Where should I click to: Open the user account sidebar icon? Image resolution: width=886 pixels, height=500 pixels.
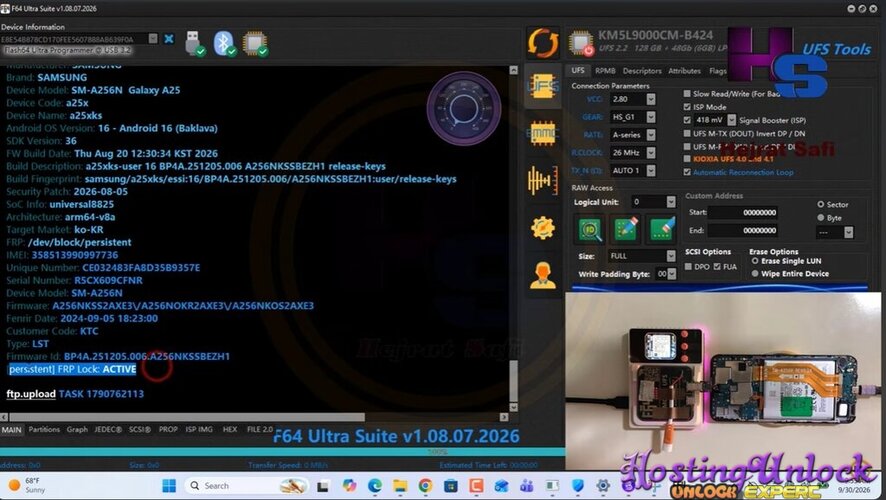(x=542, y=275)
